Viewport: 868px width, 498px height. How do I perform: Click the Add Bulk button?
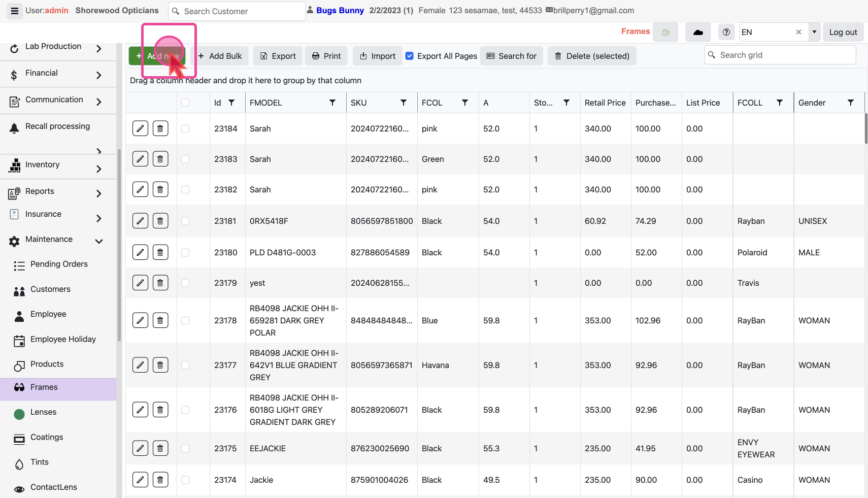pyautogui.click(x=220, y=56)
